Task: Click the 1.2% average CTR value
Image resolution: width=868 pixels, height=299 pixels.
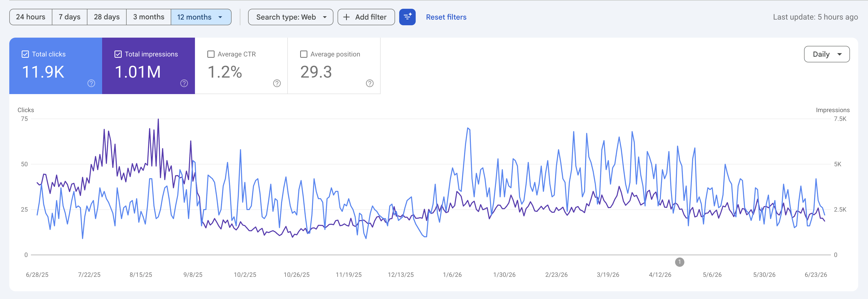Action: click(x=225, y=72)
